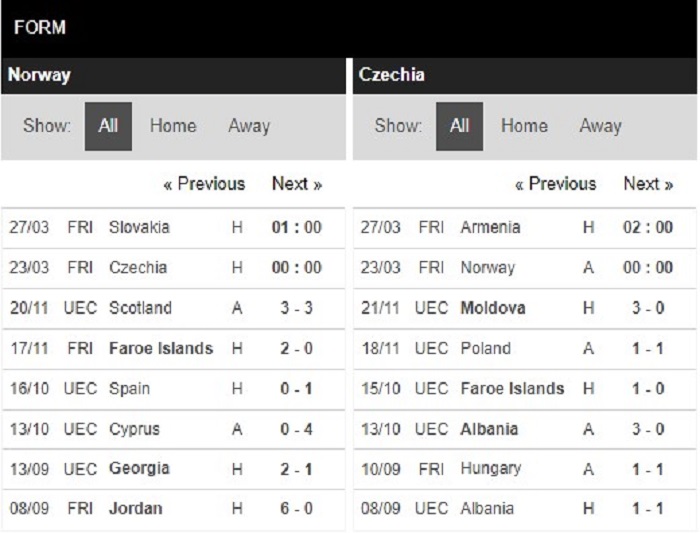Screen dimensions: 700x533
Task: Open Norway's Scotland 3-3 match
Action: 173,308
